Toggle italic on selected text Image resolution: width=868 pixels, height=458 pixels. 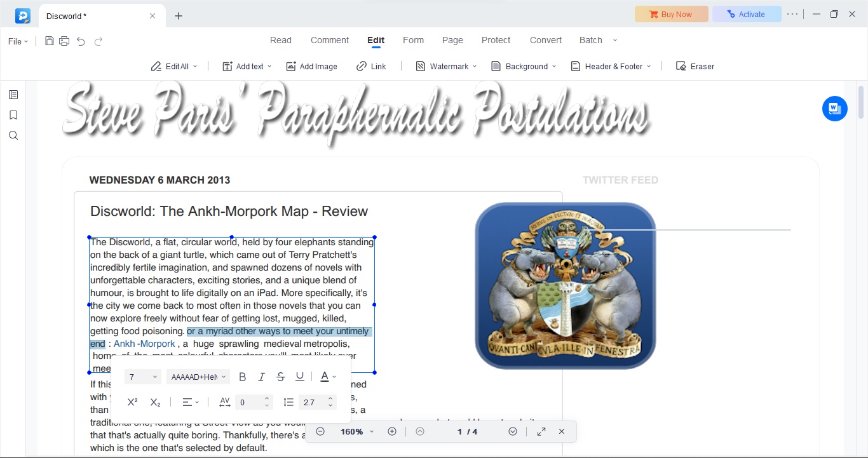tap(261, 377)
